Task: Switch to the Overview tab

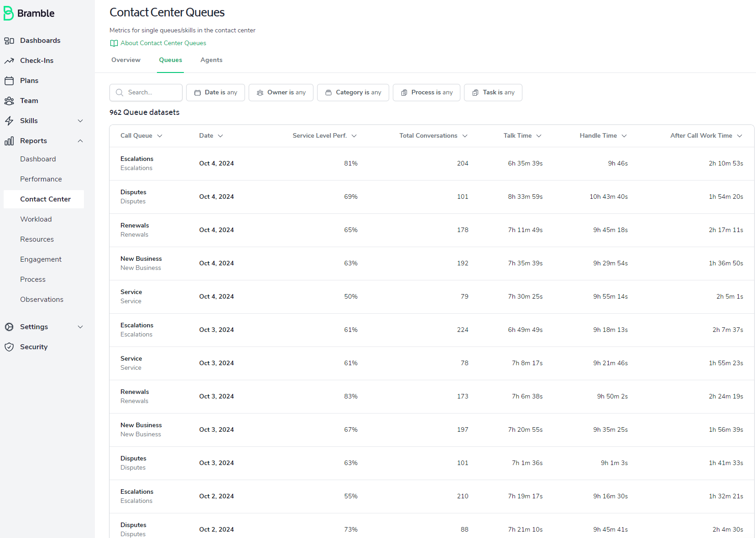Action: [x=126, y=60]
